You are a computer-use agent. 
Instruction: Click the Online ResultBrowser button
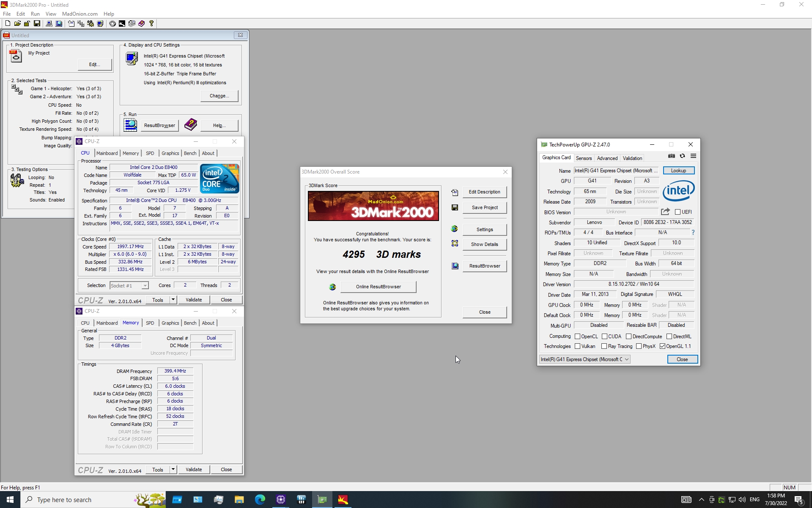point(378,287)
